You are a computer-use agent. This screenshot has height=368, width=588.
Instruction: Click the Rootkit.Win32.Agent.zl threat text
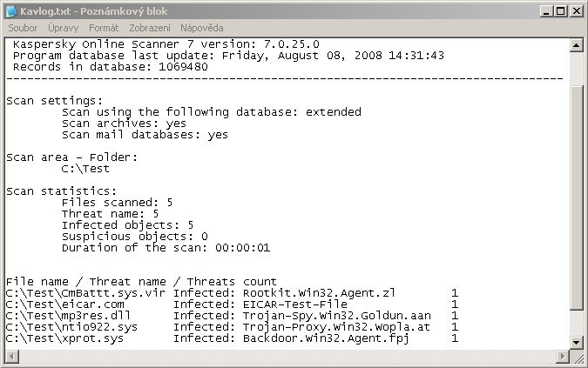tap(319, 293)
